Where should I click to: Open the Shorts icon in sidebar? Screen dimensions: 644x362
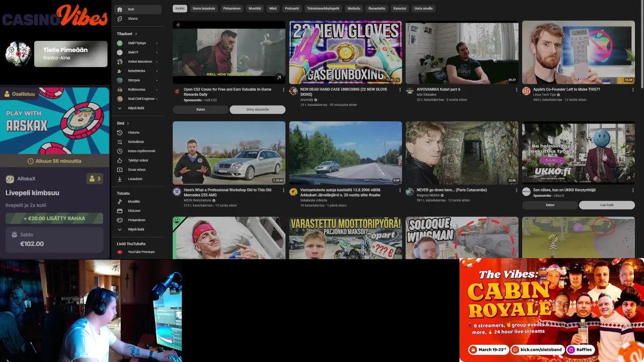pos(119,19)
